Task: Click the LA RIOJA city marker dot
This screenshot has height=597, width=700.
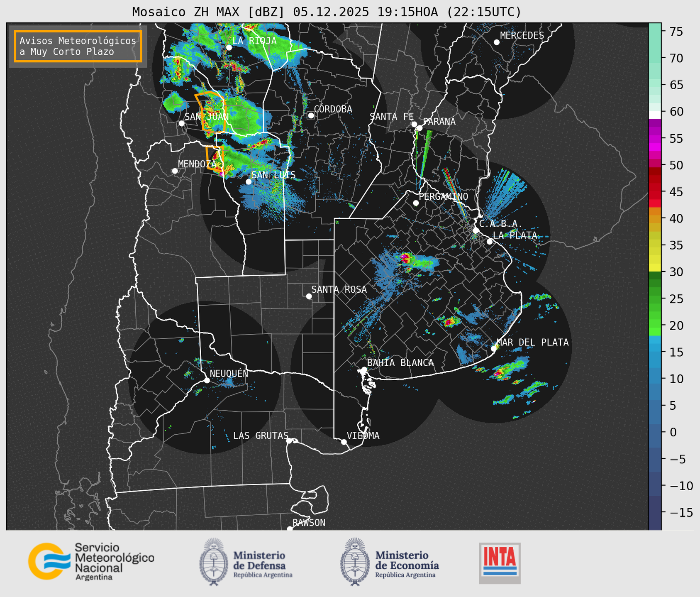Action: coord(229,48)
